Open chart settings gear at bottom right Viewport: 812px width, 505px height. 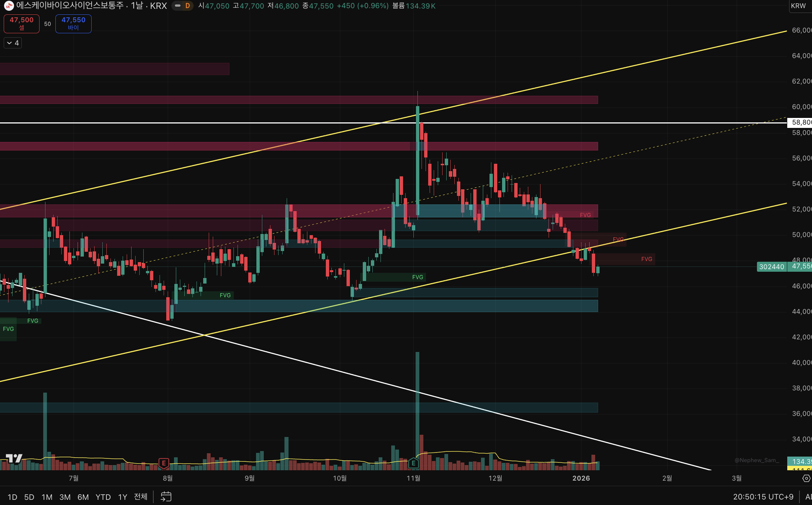(806, 478)
